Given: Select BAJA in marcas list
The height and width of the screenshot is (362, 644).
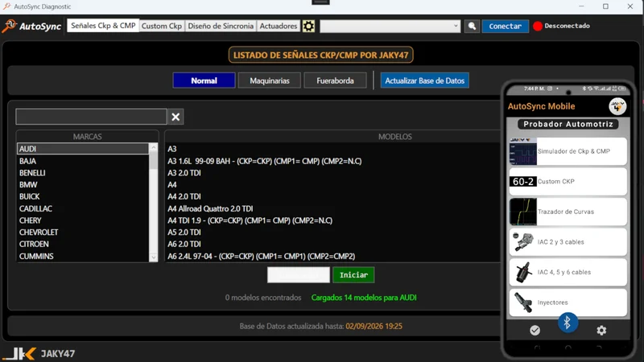Looking at the screenshot, I should click(83, 162).
